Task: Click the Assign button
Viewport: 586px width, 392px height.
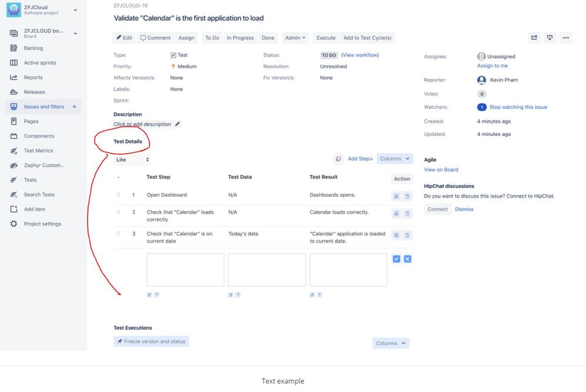Action: [186, 38]
